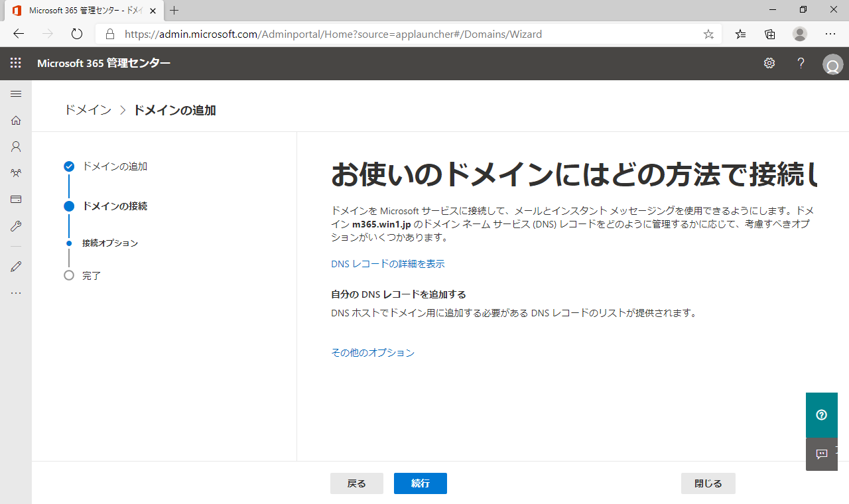Open the account avatar in admin header

coord(832,64)
